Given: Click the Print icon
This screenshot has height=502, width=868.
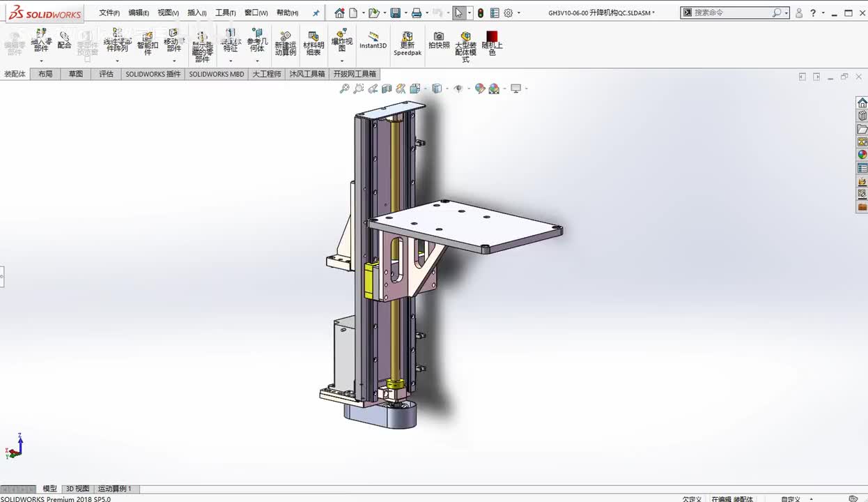Looking at the screenshot, I should coord(417,13).
